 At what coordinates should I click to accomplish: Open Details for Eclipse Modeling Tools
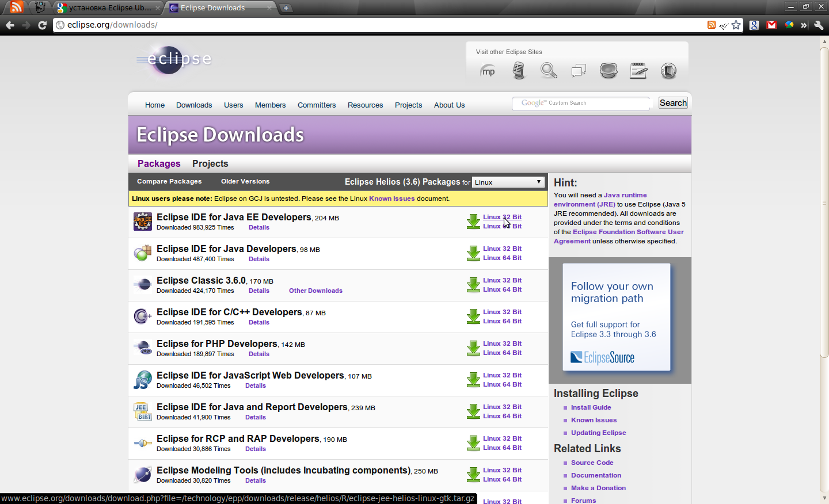tap(256, 481)
